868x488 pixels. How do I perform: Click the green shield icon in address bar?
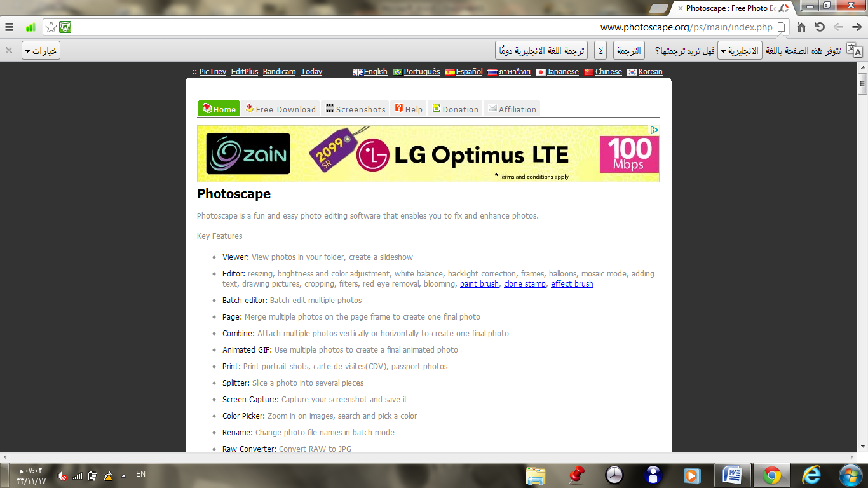[65, 27]
